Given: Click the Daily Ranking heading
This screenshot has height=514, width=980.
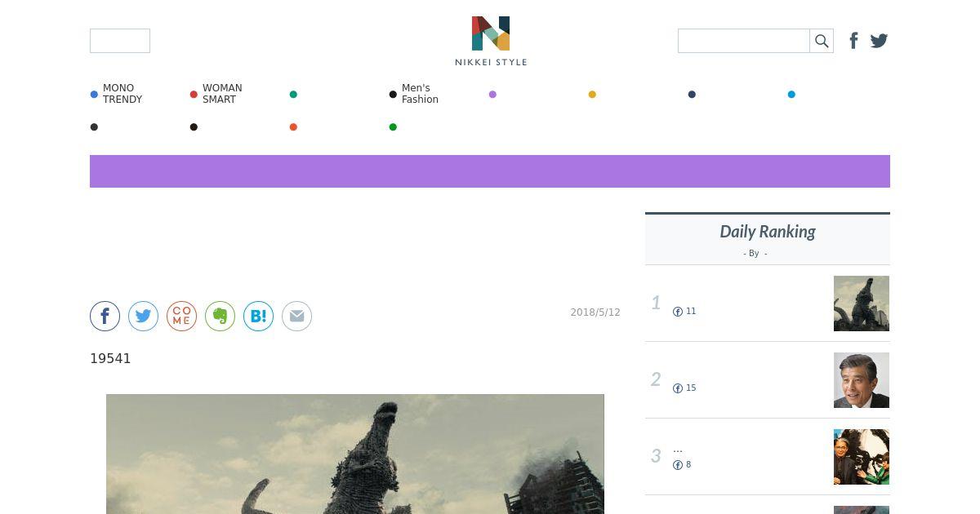Looking at the screenshot, I should pos(768,232).
